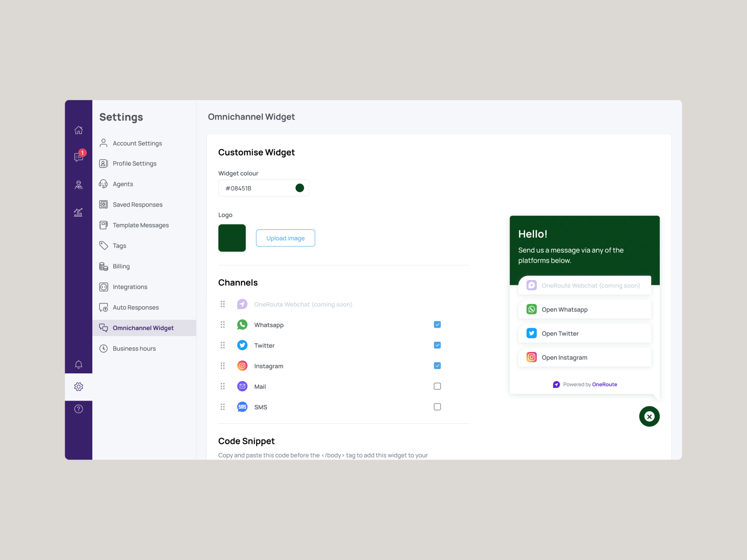Open the agent/customer icon in purple sidebar
Screen dimensions: 747x560
coord(78,185)
